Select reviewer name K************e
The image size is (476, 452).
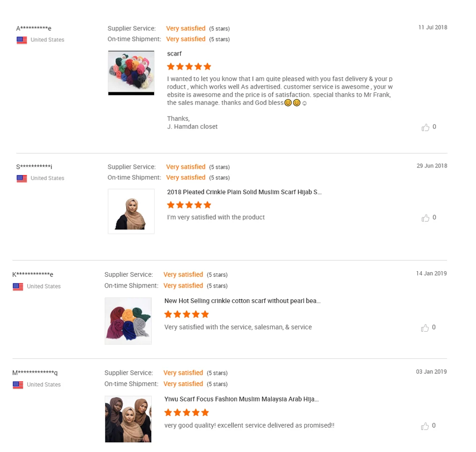click(x=33, y=274)
